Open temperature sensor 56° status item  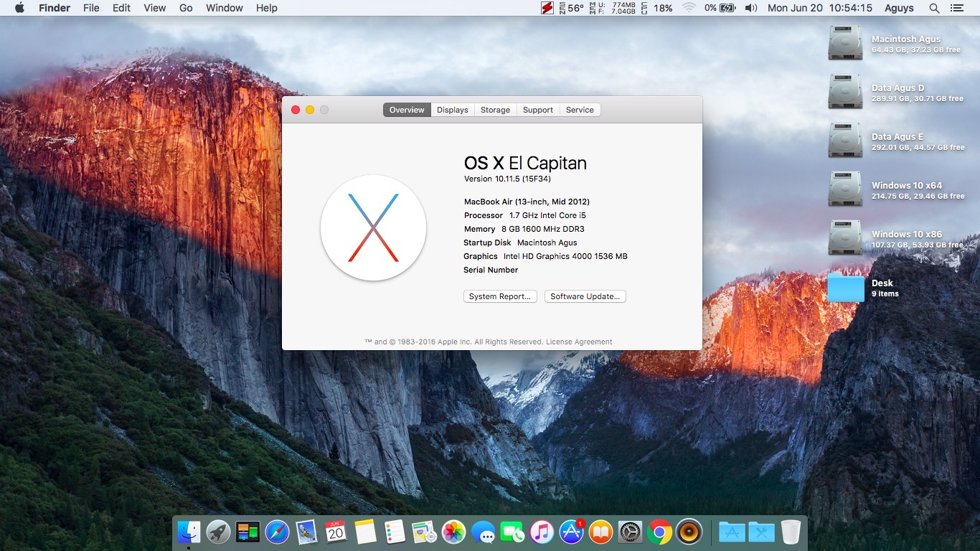(570, 8)
